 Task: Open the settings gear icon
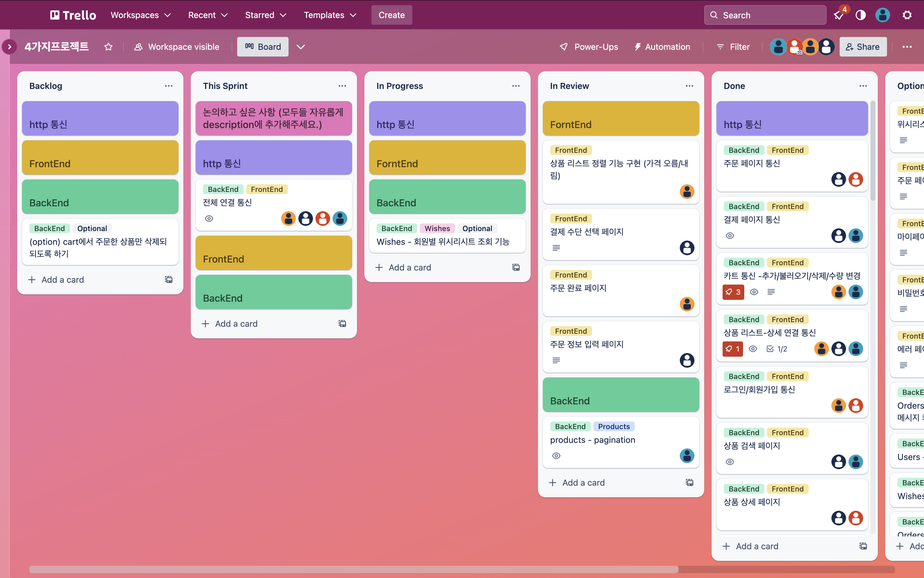[907, 15]
